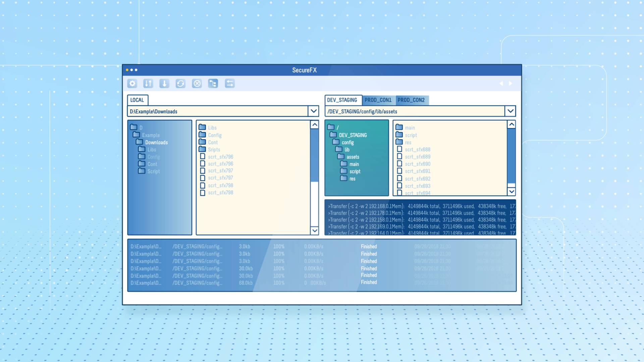Check the box next to scrt_sfx691
This screenshot has width=644, height=362.
click(399, 171)
